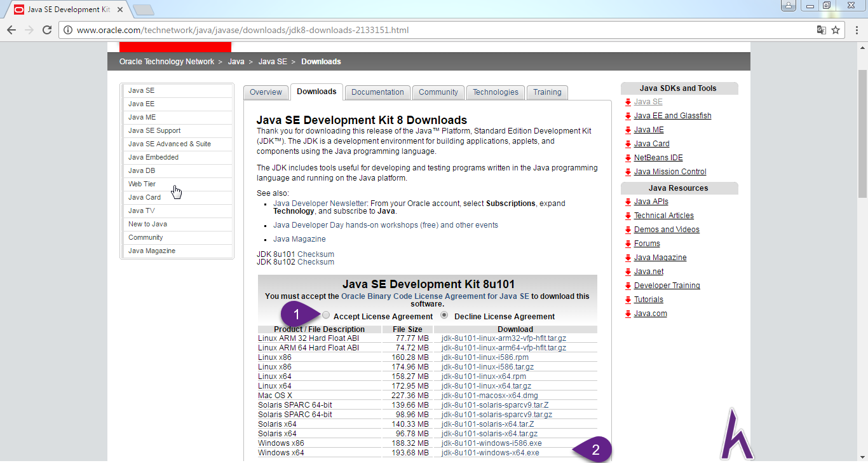Open Technical Articles resource link
Screen dimensions: 868x463
coord(664,216)
